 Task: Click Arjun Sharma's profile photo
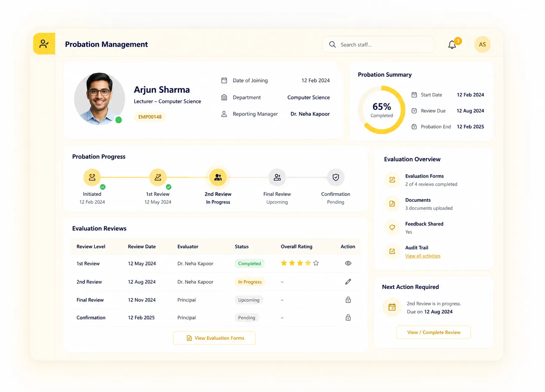(x=100, y=98)
